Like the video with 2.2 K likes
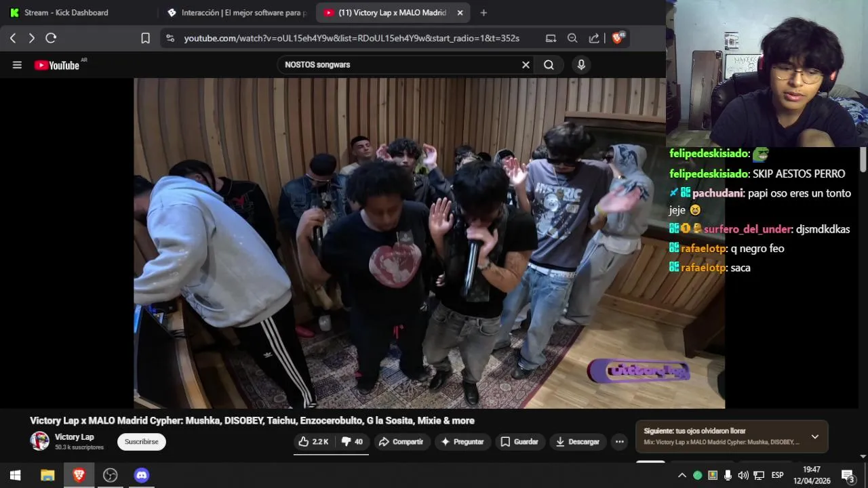 (x=313, y=442)
